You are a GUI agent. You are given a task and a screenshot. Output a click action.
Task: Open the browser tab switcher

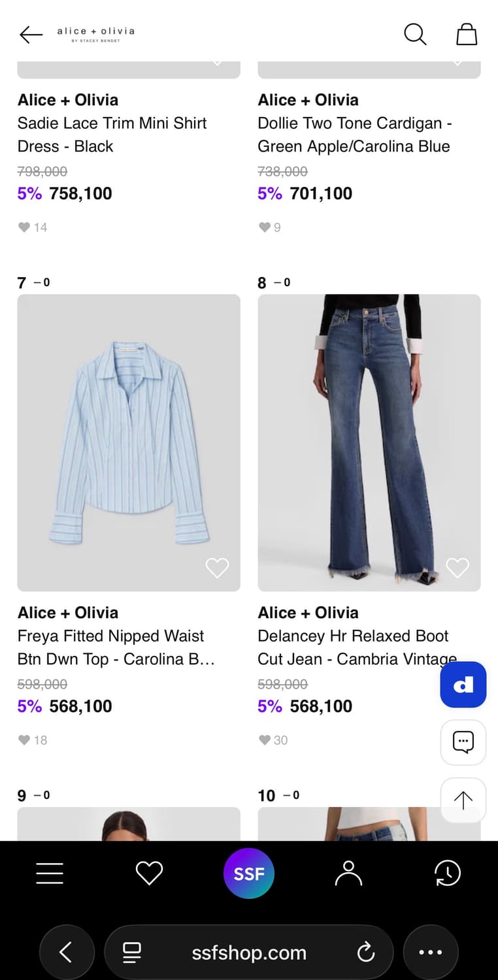pyautogui.click(x=131, y=952)
